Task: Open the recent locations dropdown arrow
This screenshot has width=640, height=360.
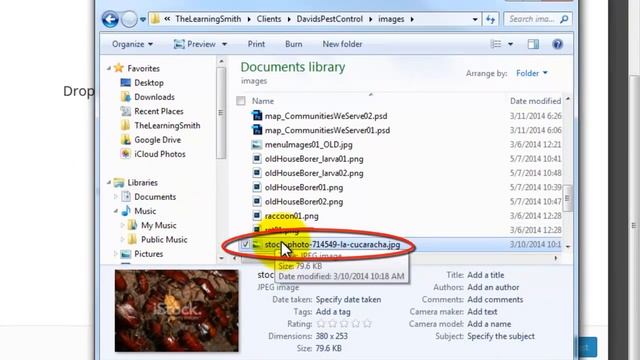Action: coord(143,19)
